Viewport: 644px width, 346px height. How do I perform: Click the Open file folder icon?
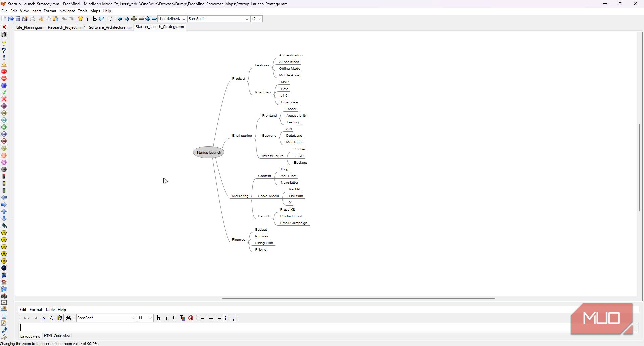(x=11, y=19)
